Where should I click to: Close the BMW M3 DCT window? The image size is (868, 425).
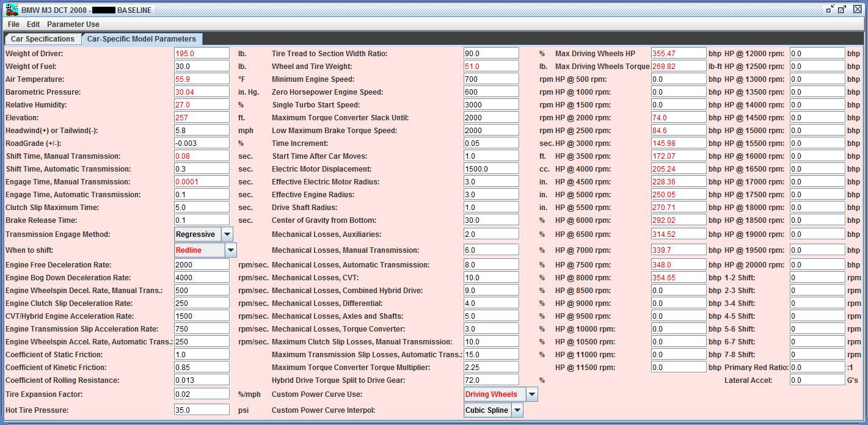(x=855, y=10)
